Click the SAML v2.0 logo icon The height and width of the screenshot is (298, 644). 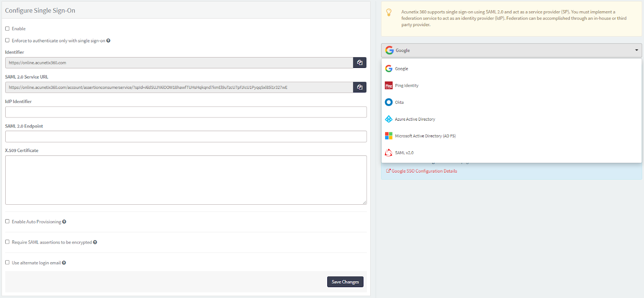coord(389,153)
